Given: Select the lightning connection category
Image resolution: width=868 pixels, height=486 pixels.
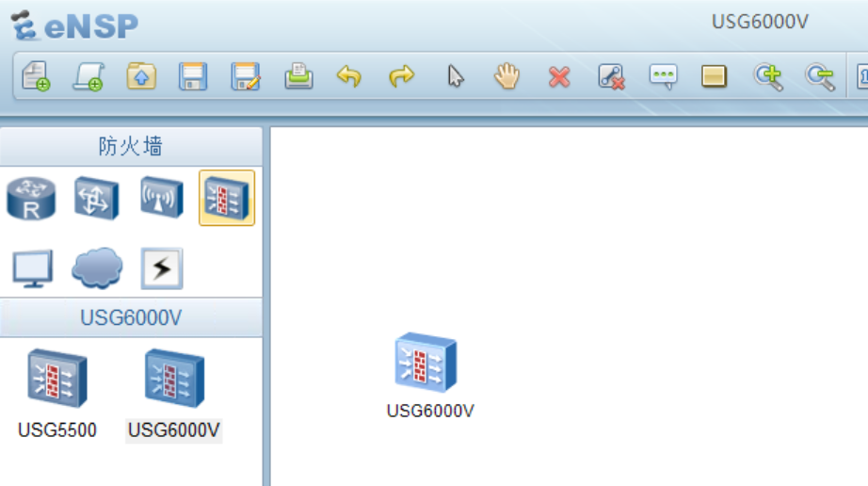Looking at the screenshot, I should coord(162,268).
